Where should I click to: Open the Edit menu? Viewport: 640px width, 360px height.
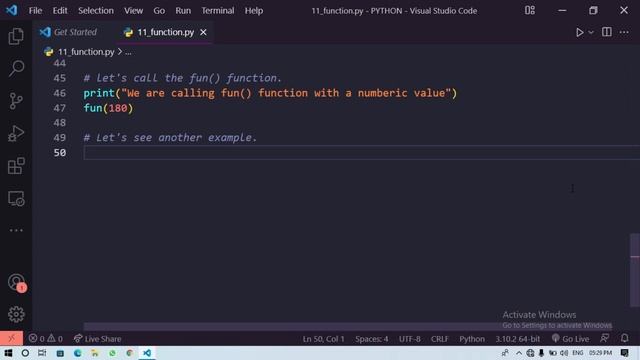(60, 11)
